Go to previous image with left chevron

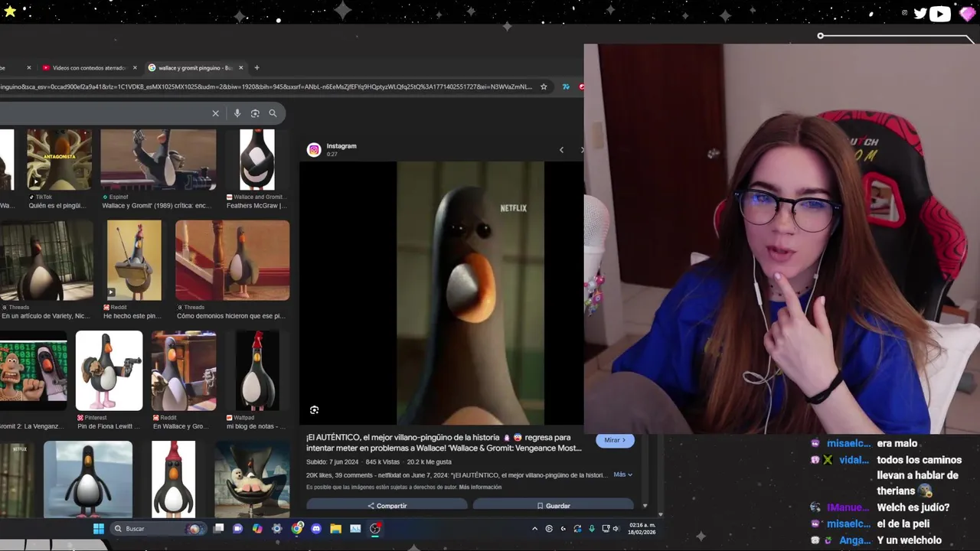pos(561,150)
